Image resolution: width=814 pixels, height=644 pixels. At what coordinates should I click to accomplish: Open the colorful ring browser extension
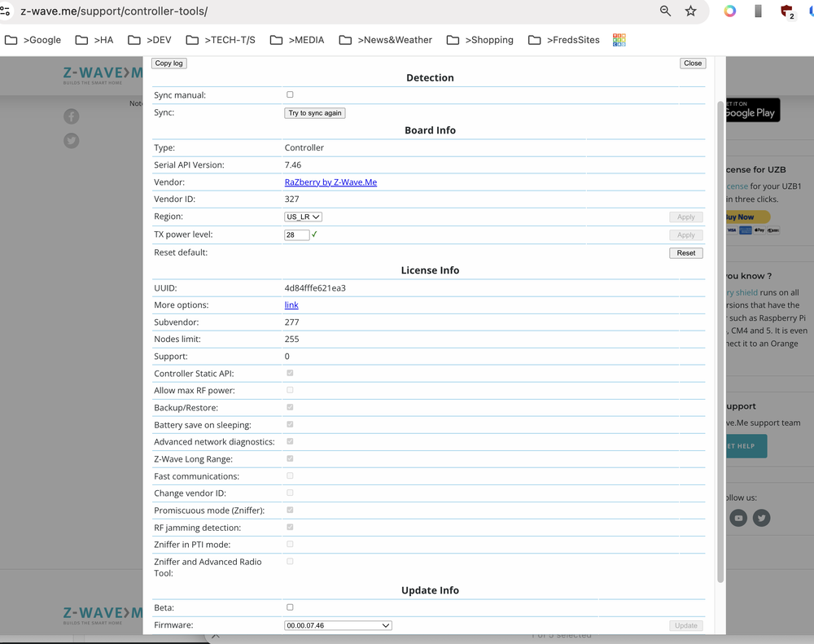[x=730, y=11]
